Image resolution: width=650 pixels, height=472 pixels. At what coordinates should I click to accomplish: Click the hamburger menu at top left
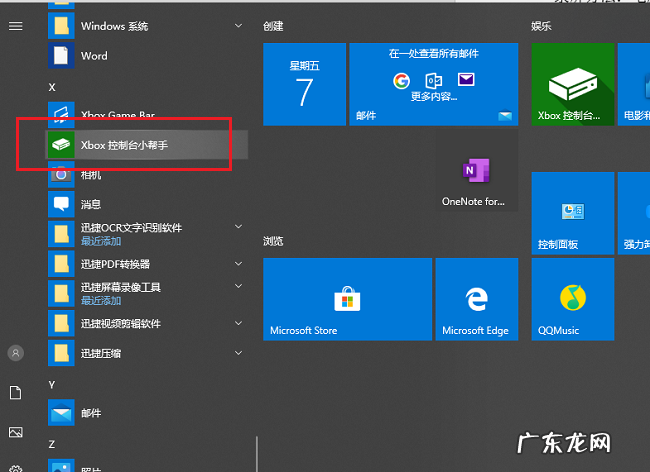(x=15, y=25)
